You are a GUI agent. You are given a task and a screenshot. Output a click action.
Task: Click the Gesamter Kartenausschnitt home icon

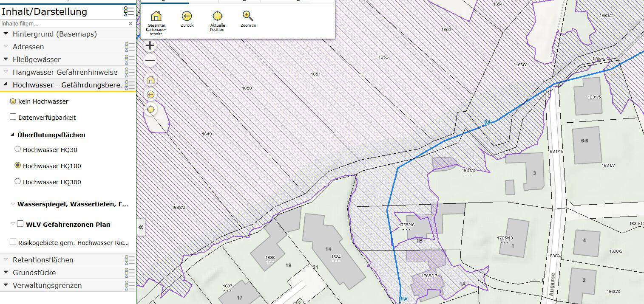click(156, 16)
